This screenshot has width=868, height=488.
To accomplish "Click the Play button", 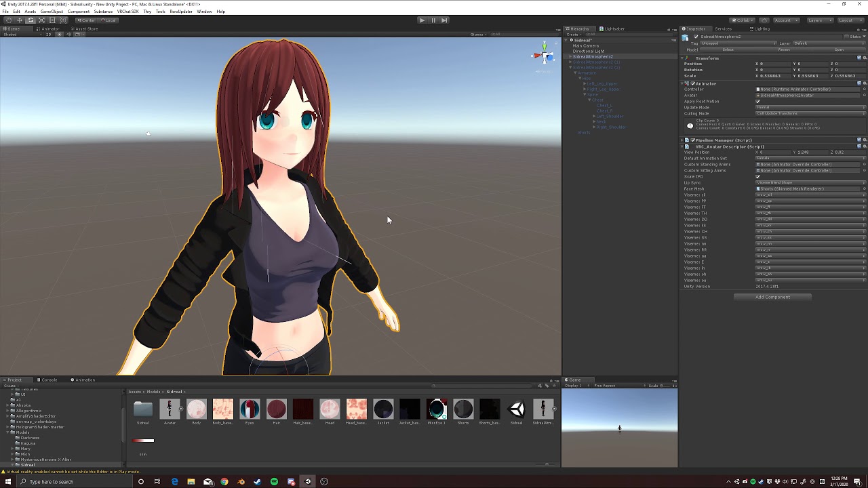I will (422, 20).
